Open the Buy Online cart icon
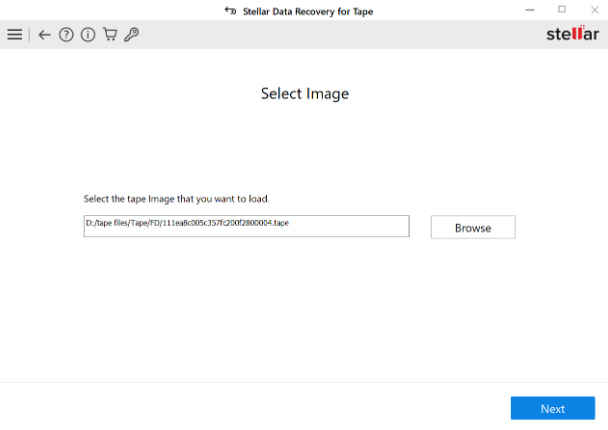Image resolution: width=608 pixels, height=430 pixels. [x=110, y=35]
